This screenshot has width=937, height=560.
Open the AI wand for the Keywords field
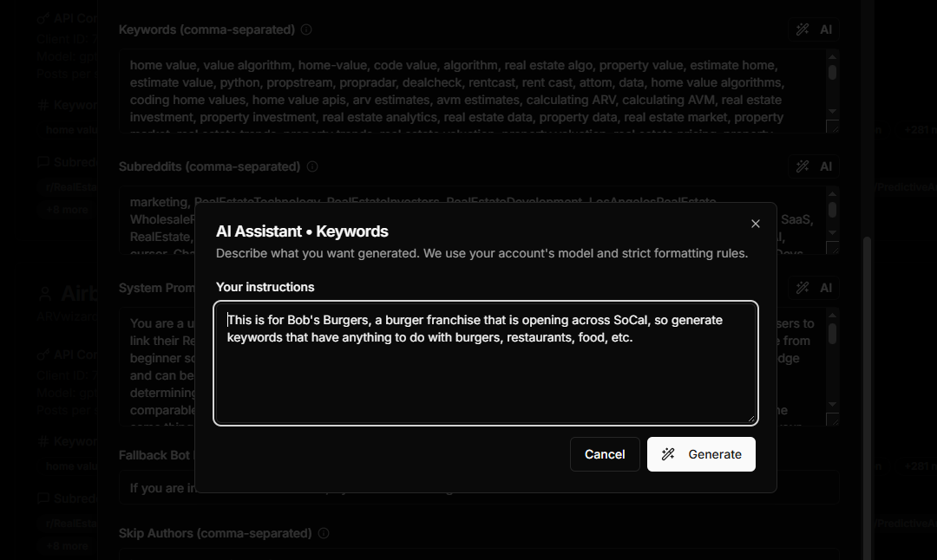(814, 29)
